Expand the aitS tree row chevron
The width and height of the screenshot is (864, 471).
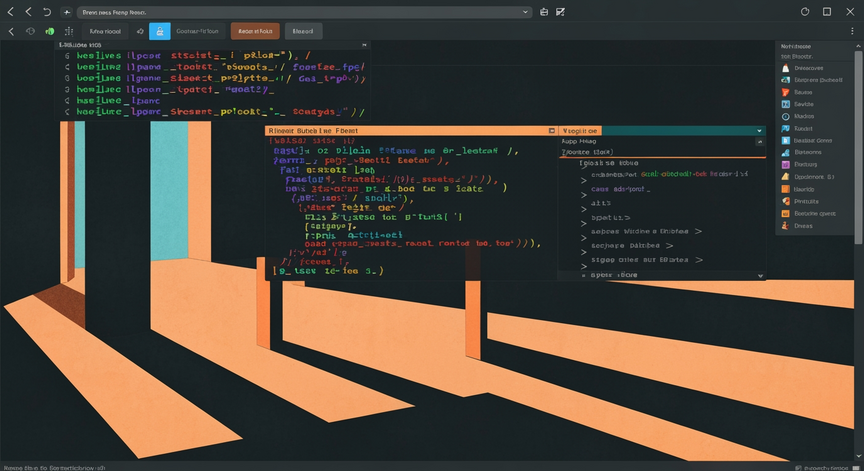[x=584, y=209]
